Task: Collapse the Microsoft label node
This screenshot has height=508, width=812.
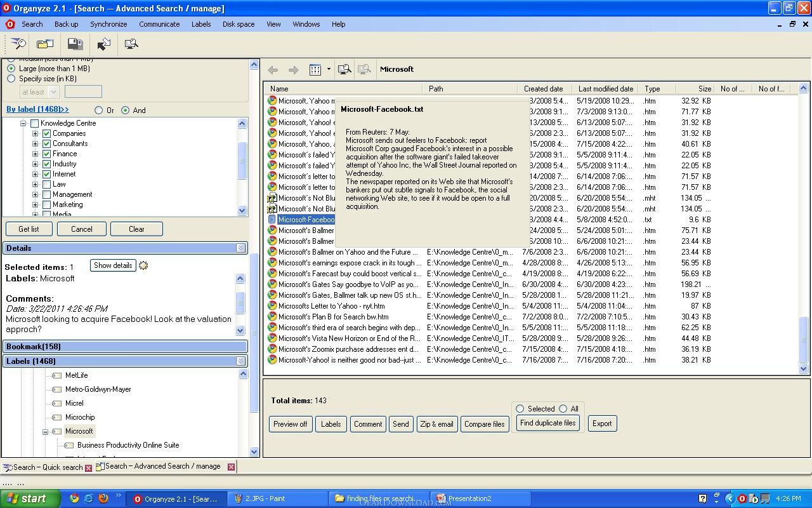Action: pyautogui.click(x=46, y=432)
